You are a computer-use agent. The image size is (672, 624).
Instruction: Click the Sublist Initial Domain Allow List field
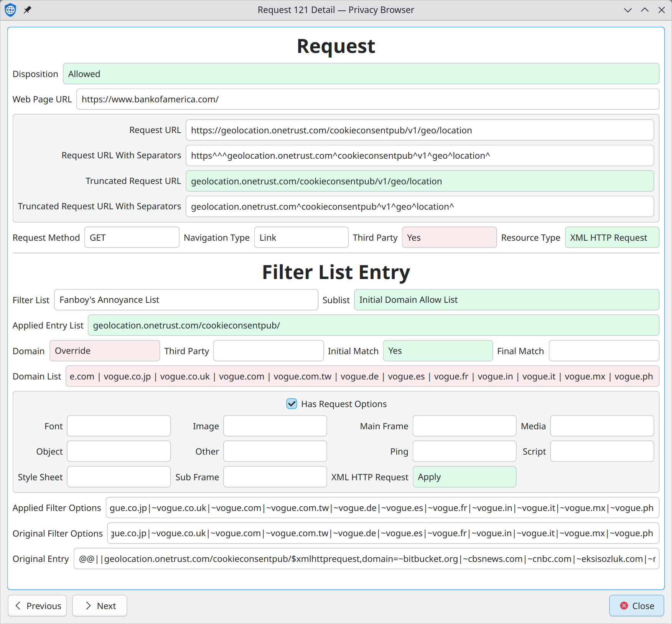point(506,300)
